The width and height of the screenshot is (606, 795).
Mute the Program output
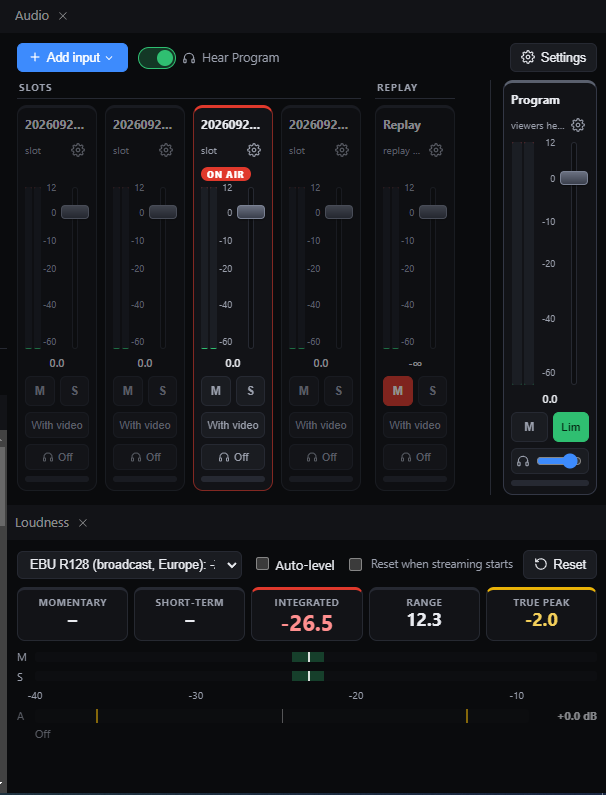click(x=529, y=427)
